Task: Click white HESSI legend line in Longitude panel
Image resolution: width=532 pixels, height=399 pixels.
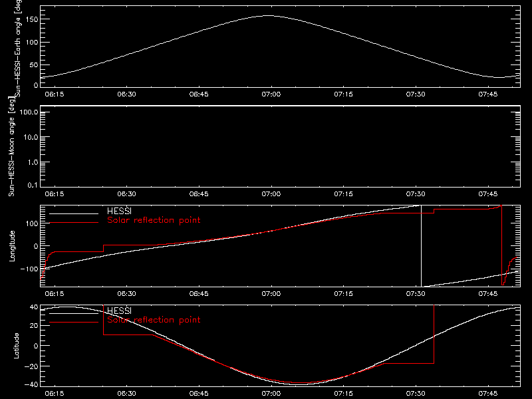Action: coord(74,213)
